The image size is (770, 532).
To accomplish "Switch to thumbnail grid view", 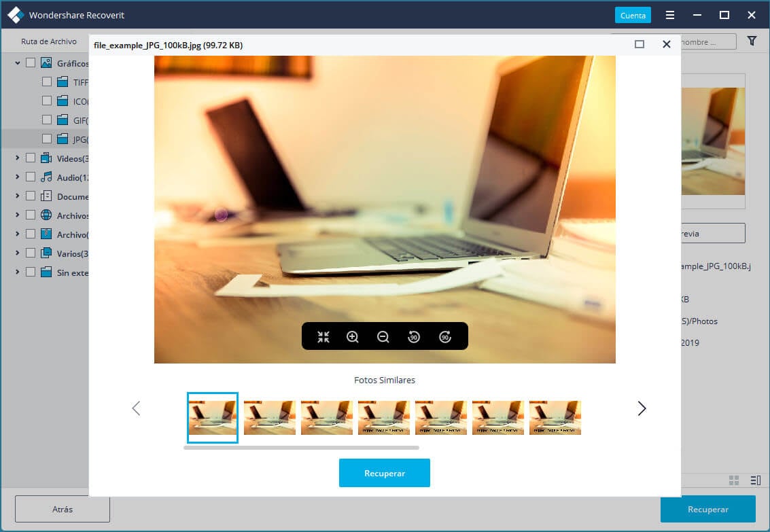I will point(734,480).
